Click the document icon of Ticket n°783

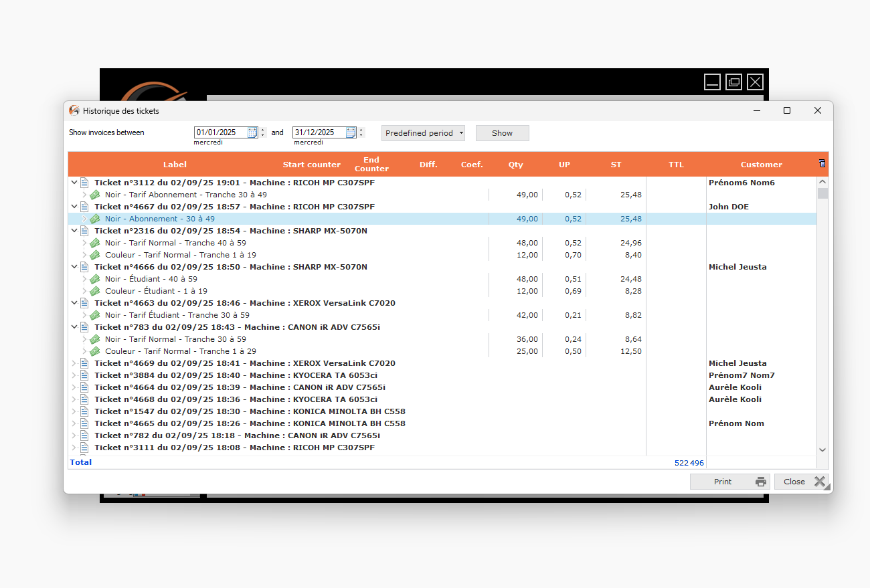(84, 327)
